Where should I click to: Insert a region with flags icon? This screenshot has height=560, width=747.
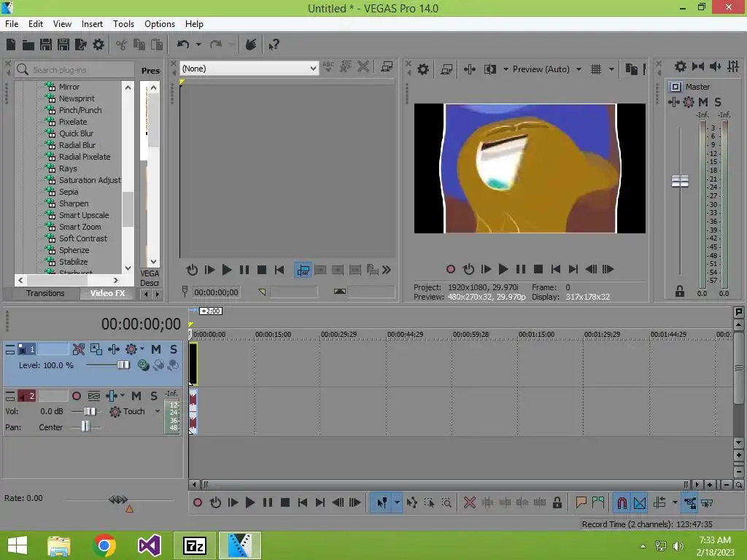pos(598,503)
